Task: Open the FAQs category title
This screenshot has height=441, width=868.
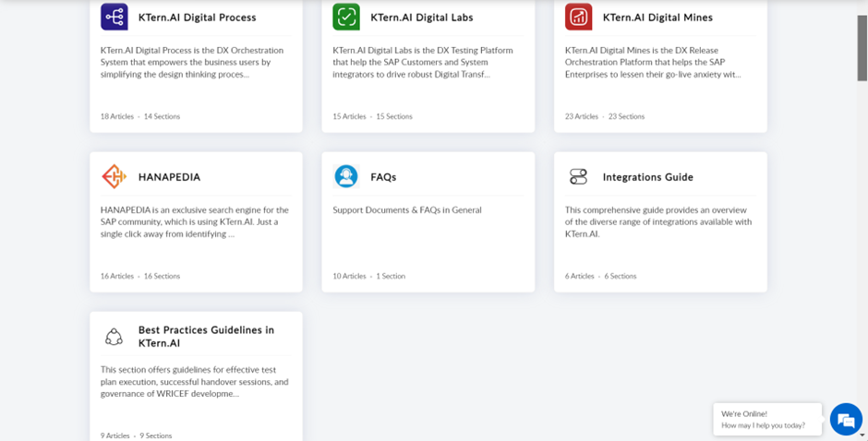Action: (x=383, y=177)
